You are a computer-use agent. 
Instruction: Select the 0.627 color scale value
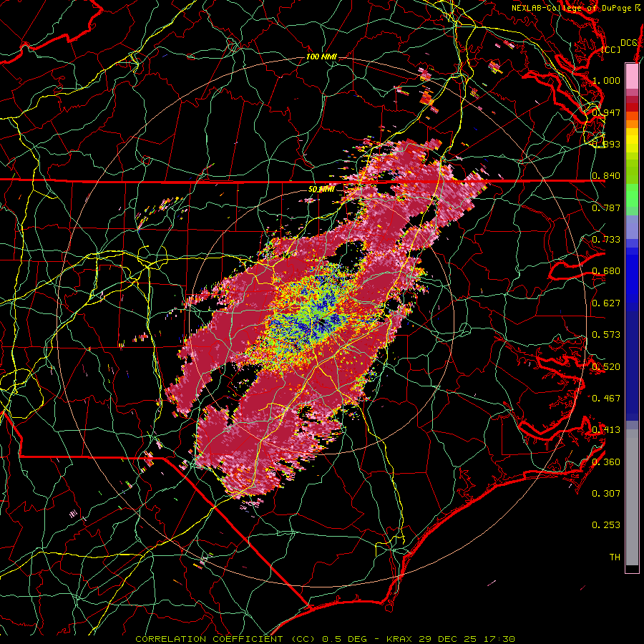(606, 303)
